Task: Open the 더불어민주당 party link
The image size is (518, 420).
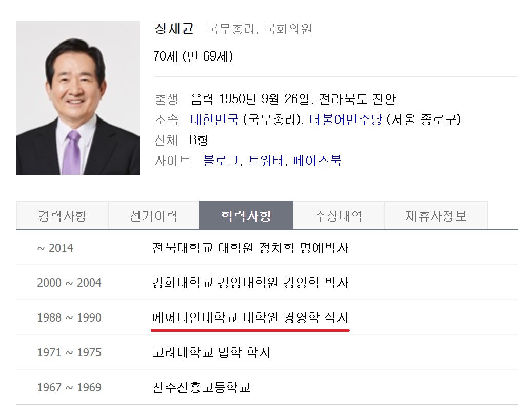Action: pyautogui.click(x=345, y=119)
